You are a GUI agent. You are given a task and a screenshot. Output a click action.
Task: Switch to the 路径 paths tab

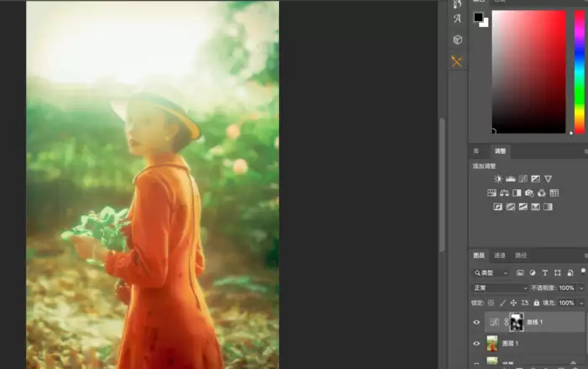[521, 256]
